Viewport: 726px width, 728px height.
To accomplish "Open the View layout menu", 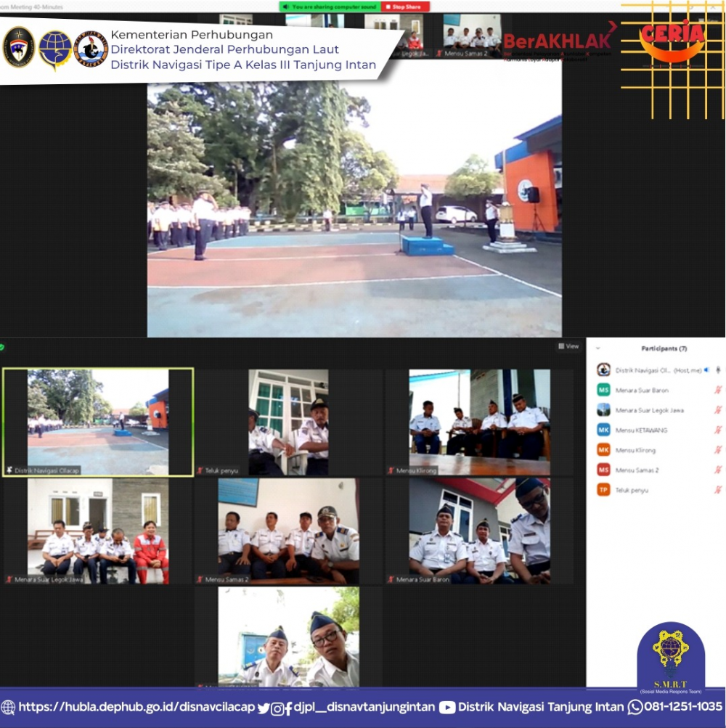I will pos(568,346).
